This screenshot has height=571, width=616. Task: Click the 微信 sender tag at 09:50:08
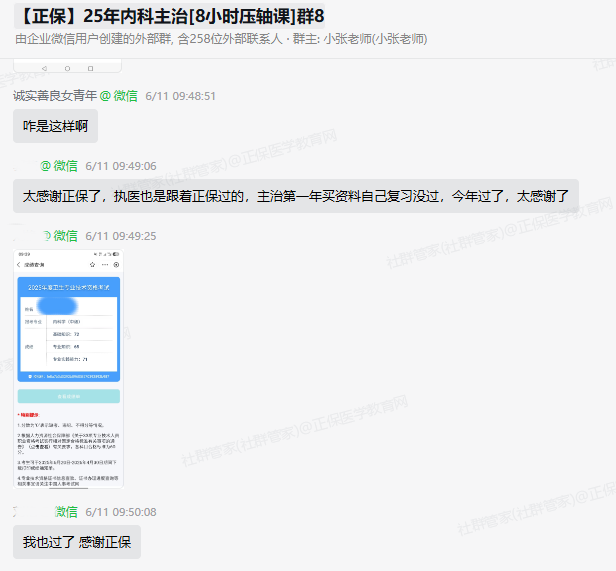coord(65,512)
